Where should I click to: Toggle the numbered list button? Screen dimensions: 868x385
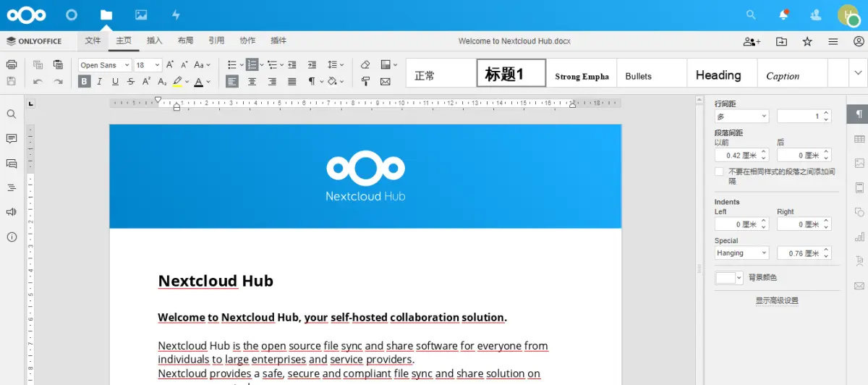coord(250,64)
